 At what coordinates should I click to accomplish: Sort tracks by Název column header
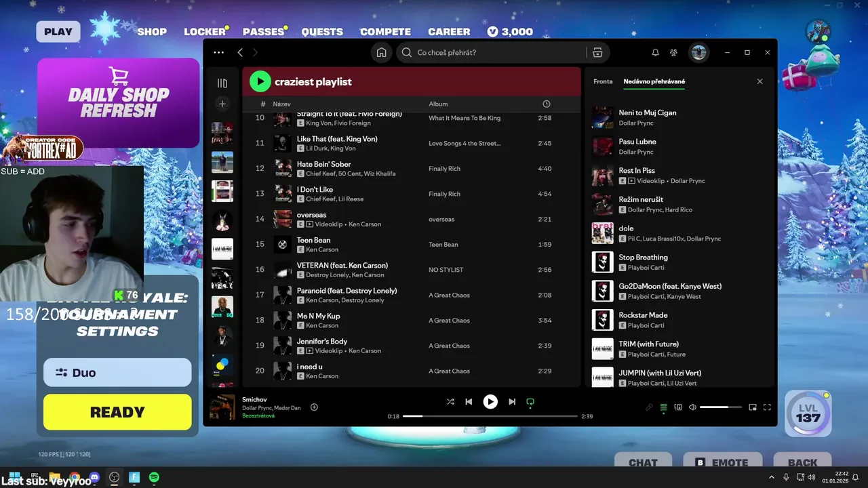tap(281, 104)
